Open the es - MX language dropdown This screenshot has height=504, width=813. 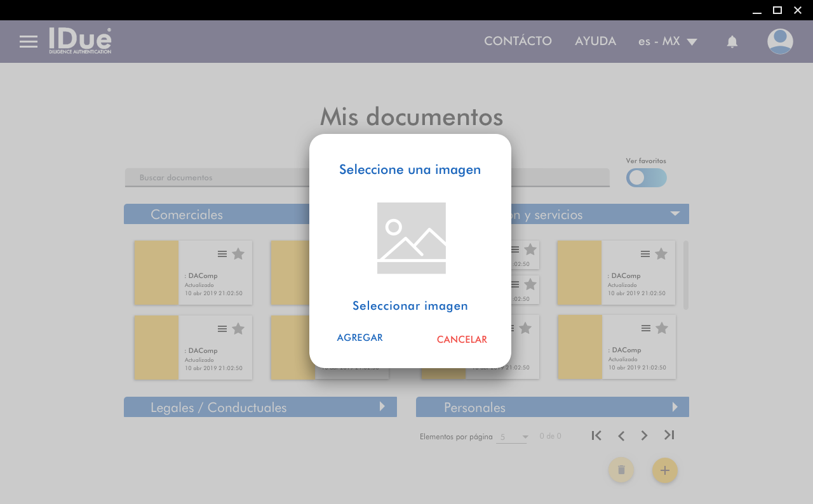668,42
